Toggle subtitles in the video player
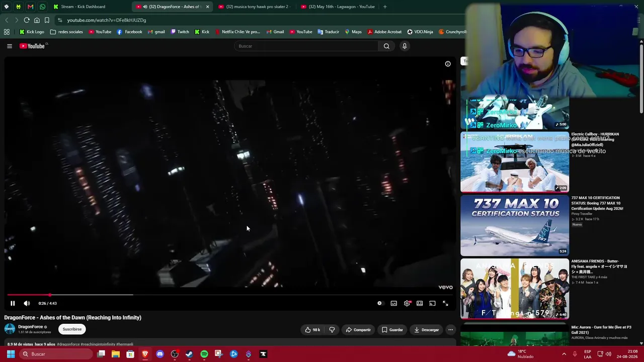The height and width of the screenshot is (362, 644). (x=394, y=303)
